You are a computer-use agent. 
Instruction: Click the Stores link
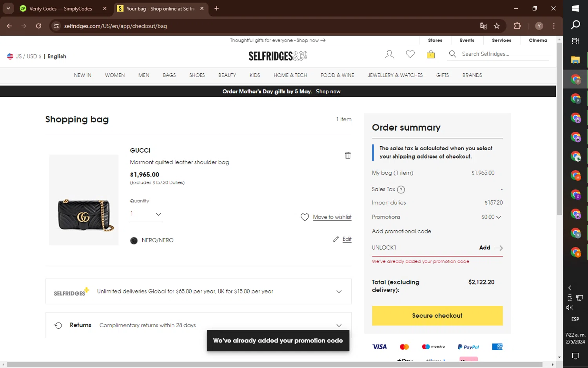[x=435, y=40]
